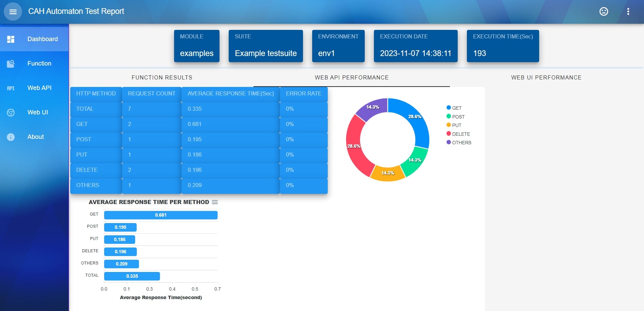The width and height of the screenshot is (644, 311).
Task: Open the header overflow dropdown menu
Action: pyautogui.click(x=628, y=11)
